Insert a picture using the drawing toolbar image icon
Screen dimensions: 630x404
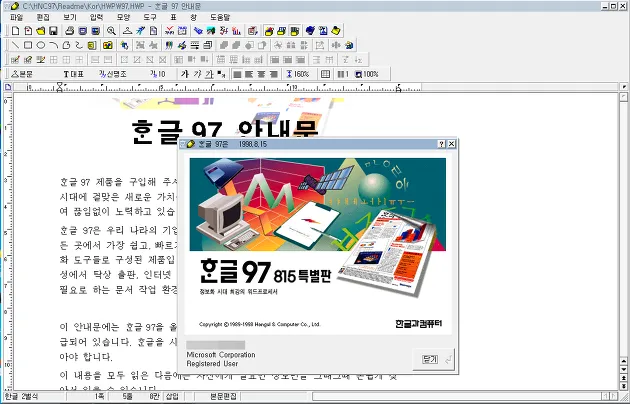tap(108, 45)
